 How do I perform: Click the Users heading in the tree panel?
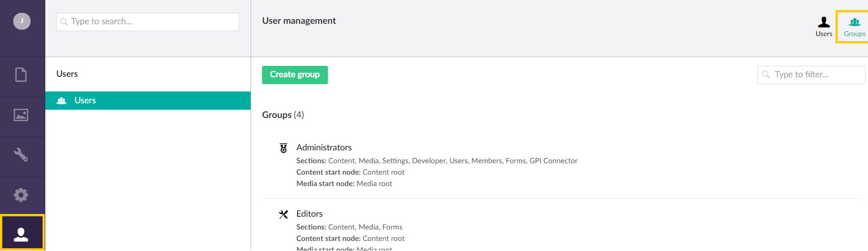[67, 74]
